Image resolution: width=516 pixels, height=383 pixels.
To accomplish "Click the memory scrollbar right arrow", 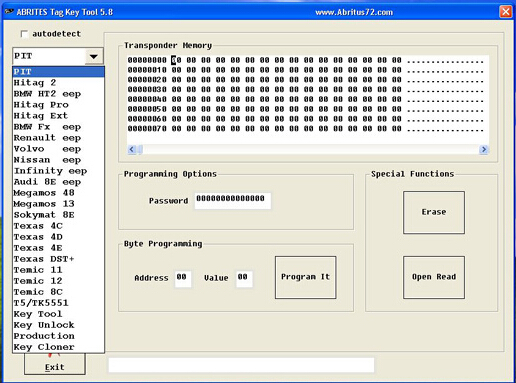I will pos(484,149).
